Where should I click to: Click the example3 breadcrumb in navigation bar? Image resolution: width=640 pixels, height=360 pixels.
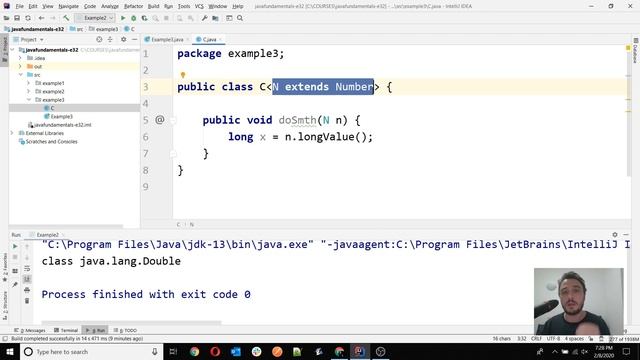pyautogui.click(x=104, y=29)
